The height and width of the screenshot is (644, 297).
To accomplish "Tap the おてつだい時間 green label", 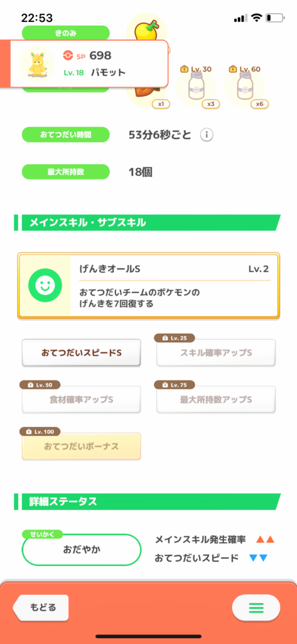I will (x=66, y=135).
